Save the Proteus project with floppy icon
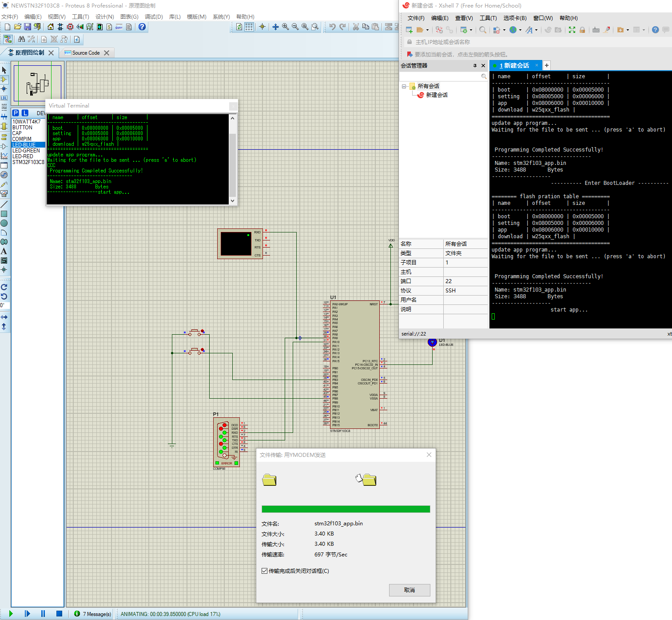 [28, 27]
